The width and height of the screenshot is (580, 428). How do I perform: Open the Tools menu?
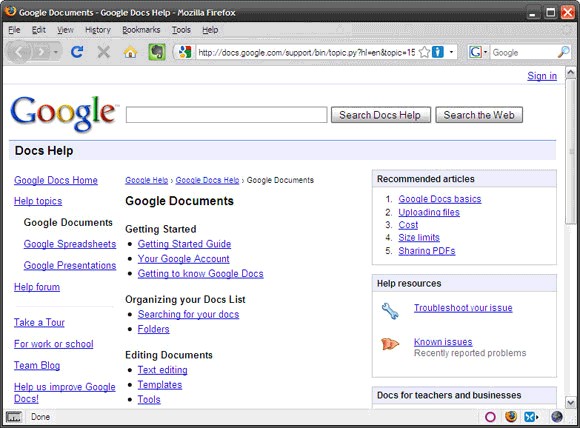(181, 30)
